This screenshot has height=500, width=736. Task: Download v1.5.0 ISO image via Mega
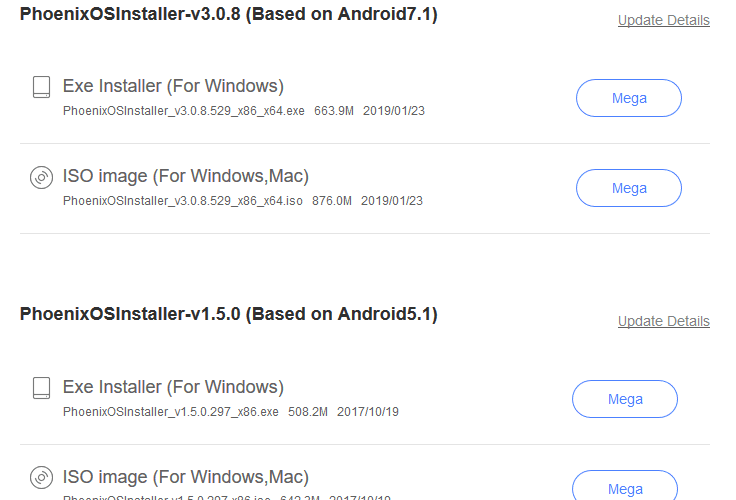[x=625, y=486]
